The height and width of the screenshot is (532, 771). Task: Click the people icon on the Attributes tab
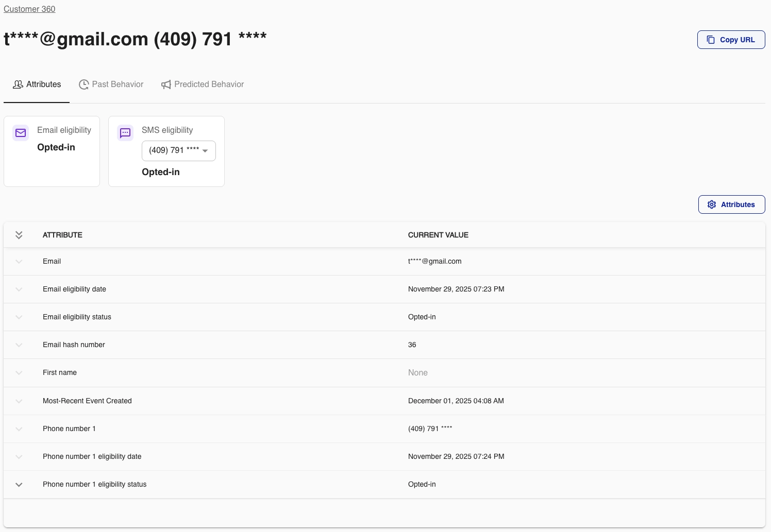click(19, 84)
